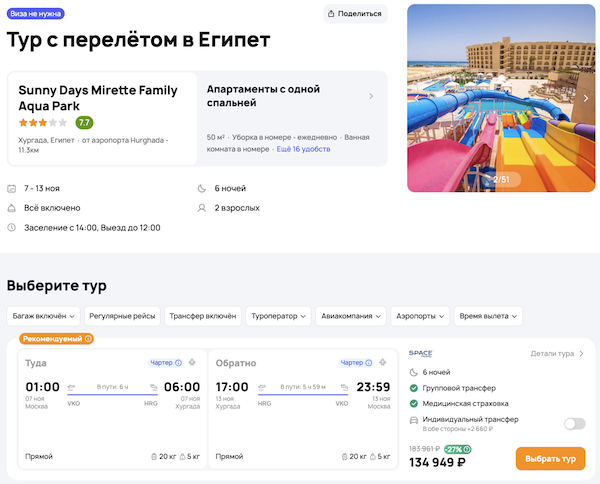600x484 pixels.
Task: Click the Чартер info icon on Туда flight
Action: (x=178, y=363)
